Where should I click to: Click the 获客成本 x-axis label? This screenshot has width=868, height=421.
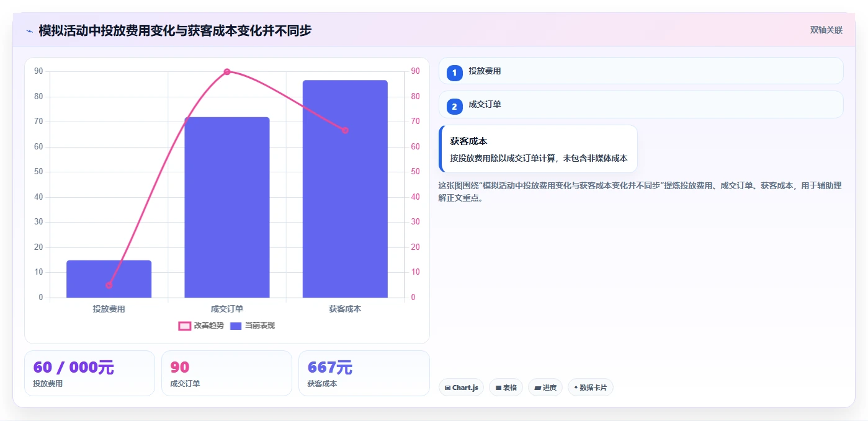[345, 309]
